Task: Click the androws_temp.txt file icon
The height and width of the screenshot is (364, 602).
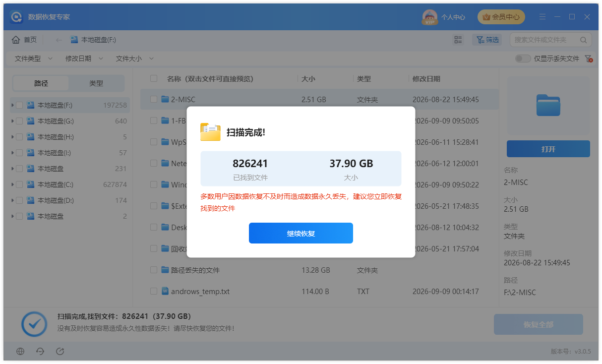Action: coord(165,292)
